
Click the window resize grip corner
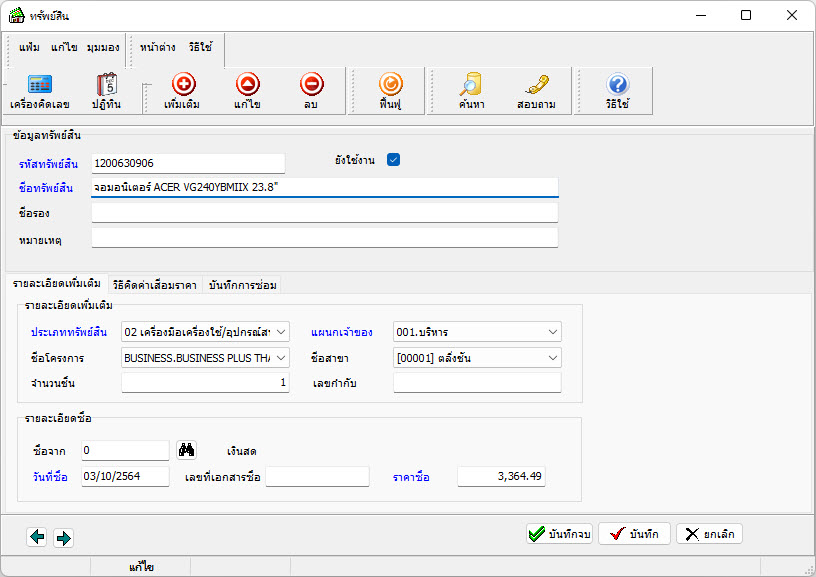809,570
